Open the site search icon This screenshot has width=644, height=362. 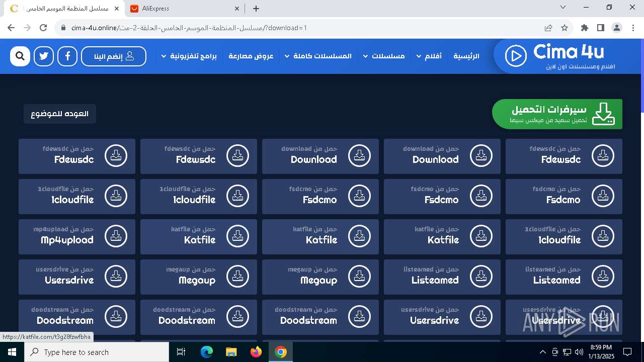(20, 56)
